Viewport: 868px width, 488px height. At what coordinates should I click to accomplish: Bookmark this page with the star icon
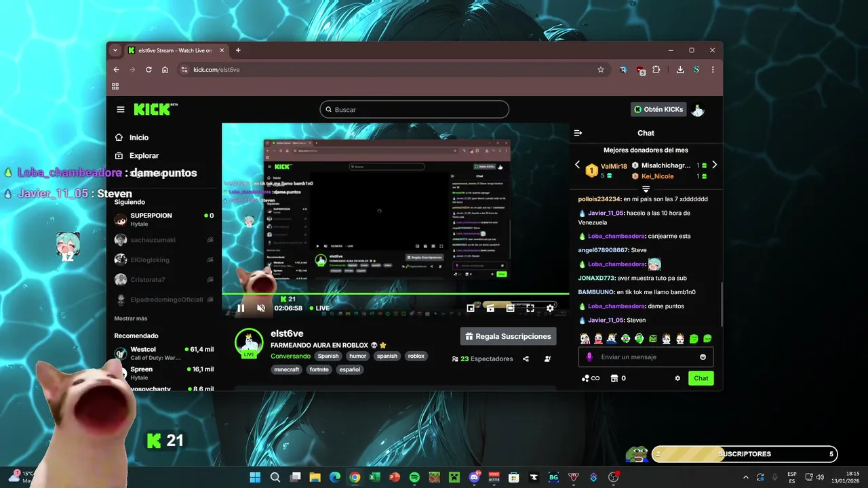point(601,69)
